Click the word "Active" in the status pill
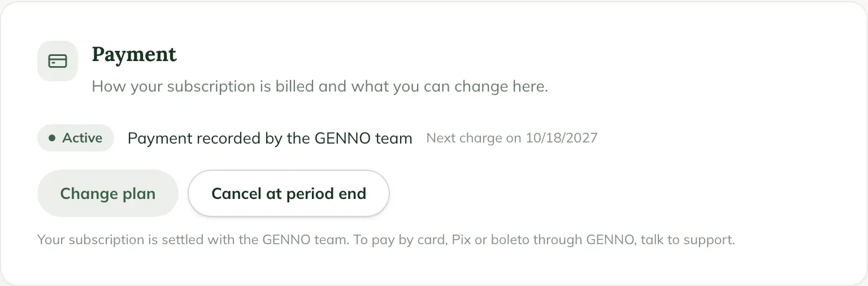The height and width of the screenshot is (286, 868). tap(82, 138)
